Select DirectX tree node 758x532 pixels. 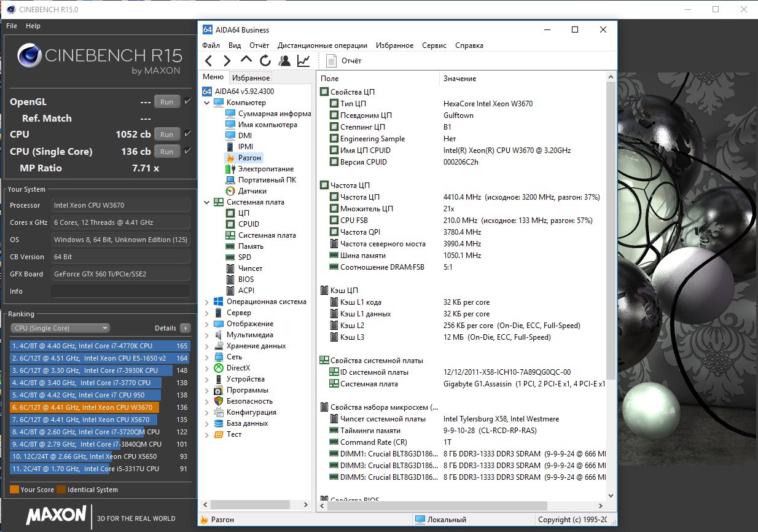pos(232,368)
